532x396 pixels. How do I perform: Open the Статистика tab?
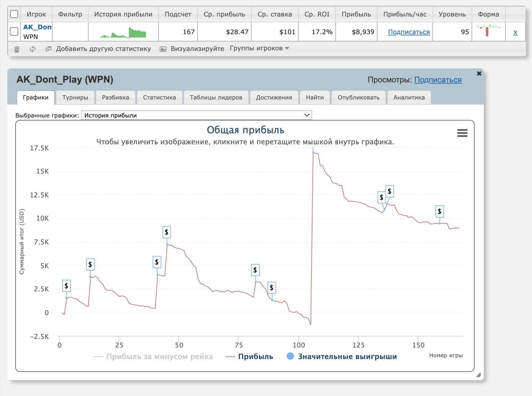click(x=159, y=97)
